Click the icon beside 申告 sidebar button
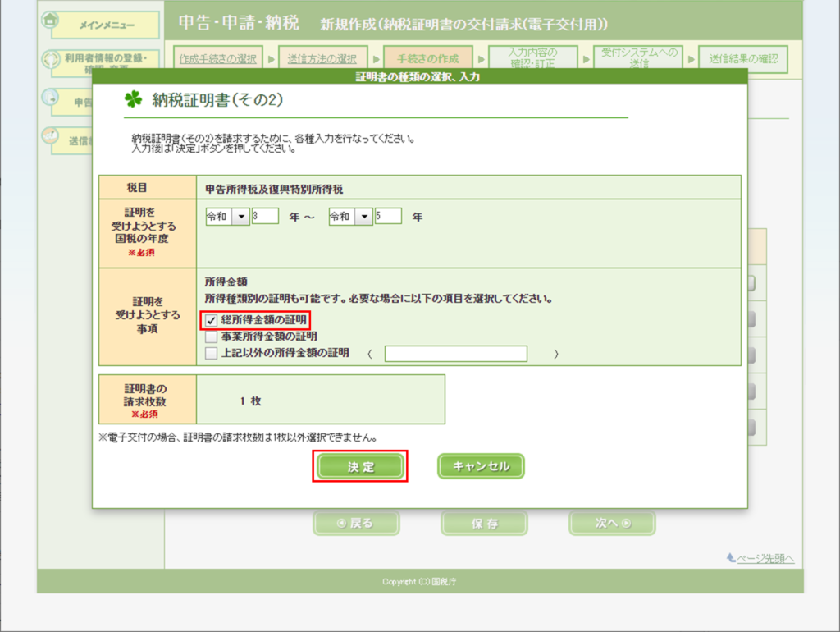This screenshot has width=840, height=632. tap(50, 97)
